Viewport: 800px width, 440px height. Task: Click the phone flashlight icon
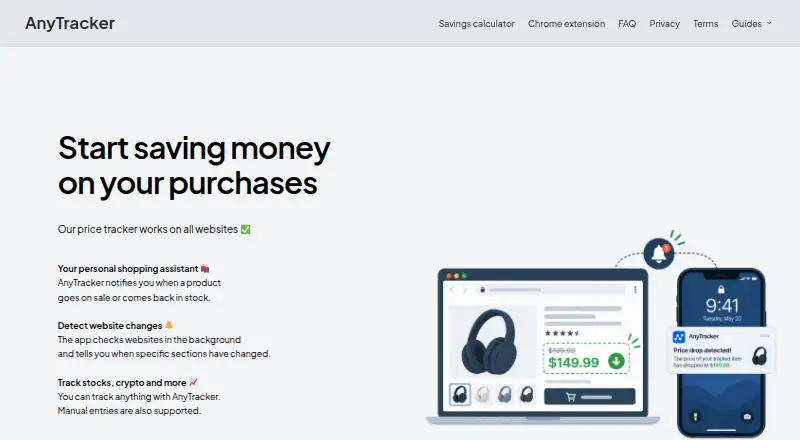point(695,417)
